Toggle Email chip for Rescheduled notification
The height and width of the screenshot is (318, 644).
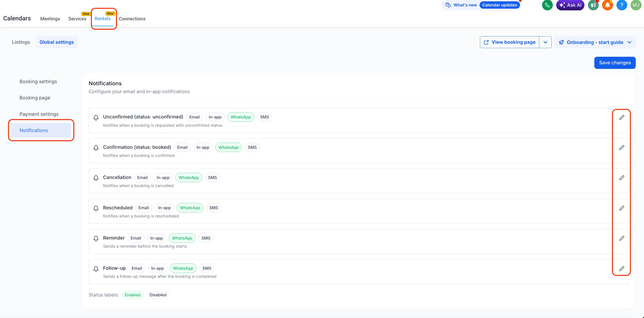tap(143, 208)
